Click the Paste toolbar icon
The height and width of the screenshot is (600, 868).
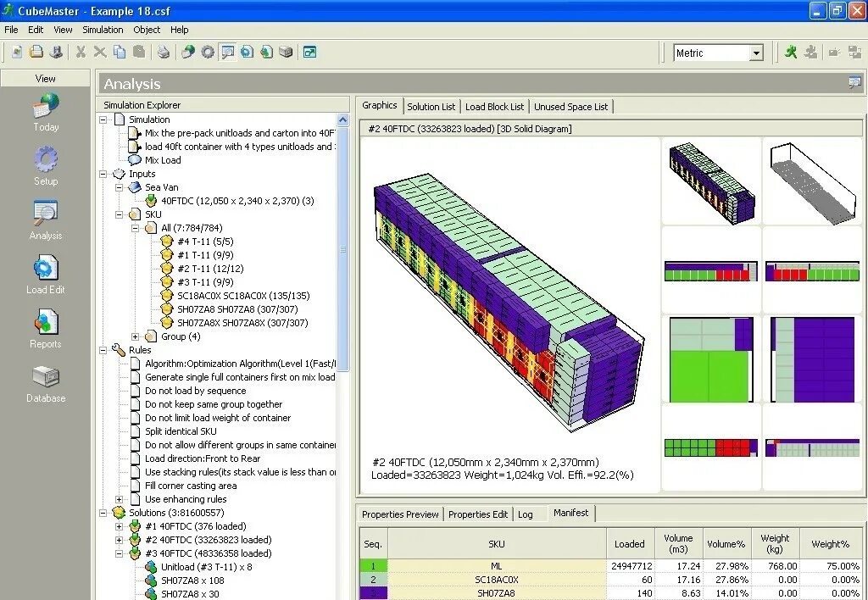point(138,52)
